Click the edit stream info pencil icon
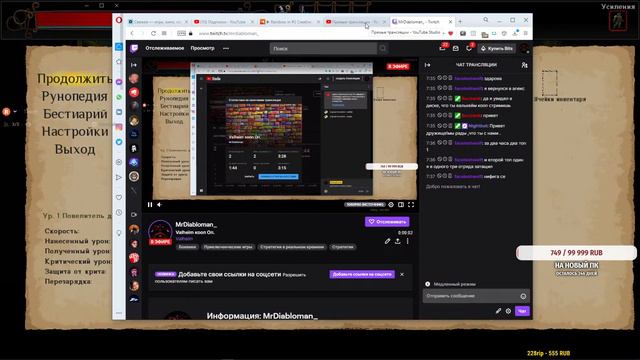Image resolution: width=640 pixels, height=360 pixels. 387,241
